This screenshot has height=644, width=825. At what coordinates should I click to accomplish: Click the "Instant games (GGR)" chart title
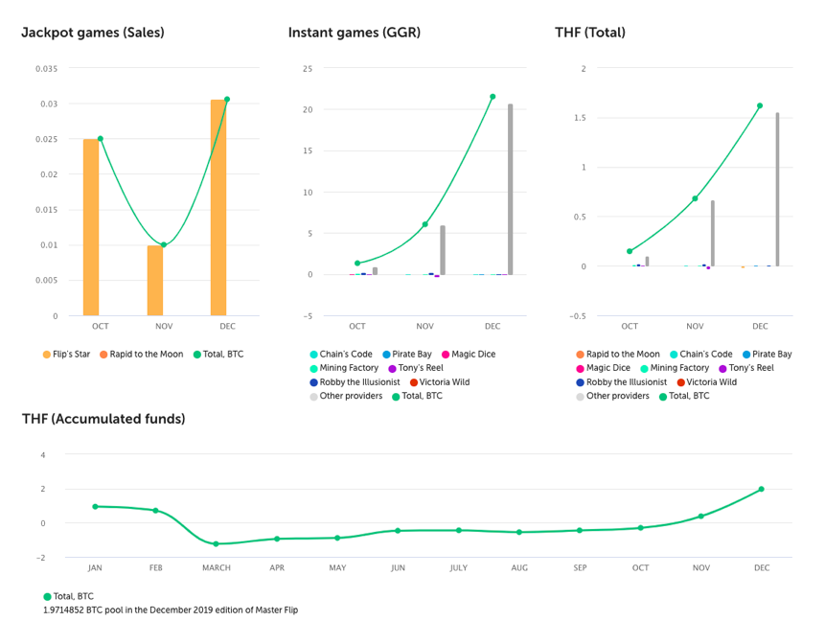coord(355,33)
